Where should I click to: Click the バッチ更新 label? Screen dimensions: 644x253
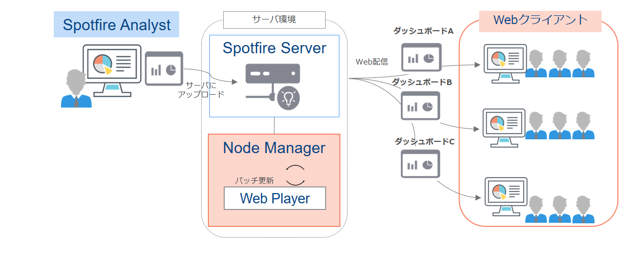tap(254, 180)
